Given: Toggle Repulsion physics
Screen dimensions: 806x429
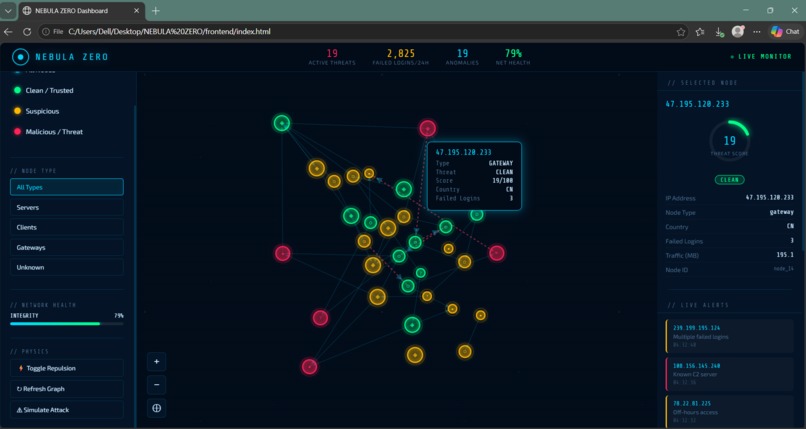Looking at the screenshot, I should (x=67, y=368).
